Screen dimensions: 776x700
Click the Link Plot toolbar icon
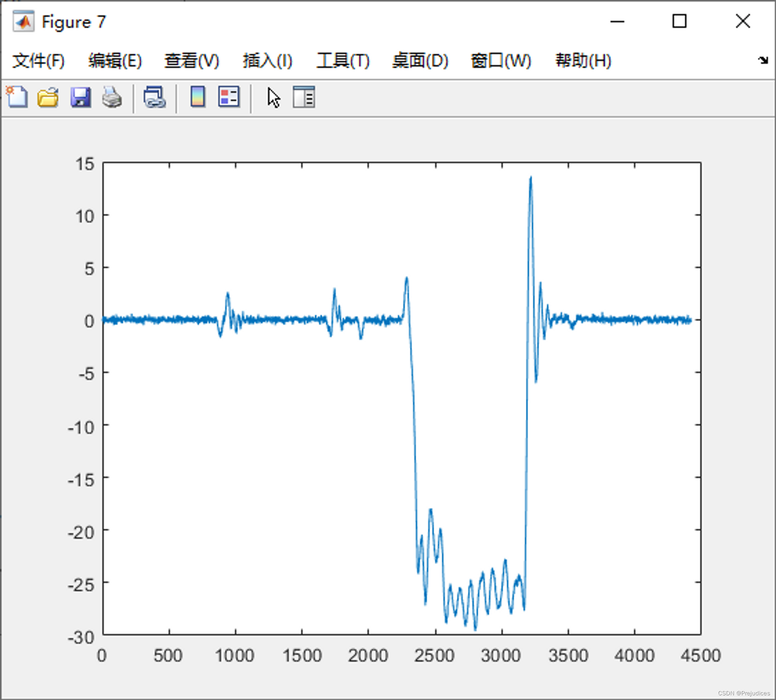pyautogui.click(x=154, y=97)
